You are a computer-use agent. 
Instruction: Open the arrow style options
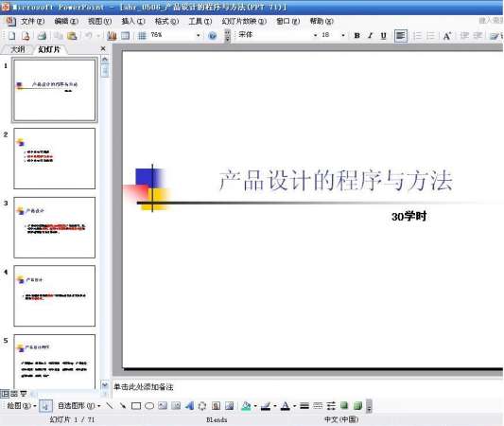click(x=331, y=406)
